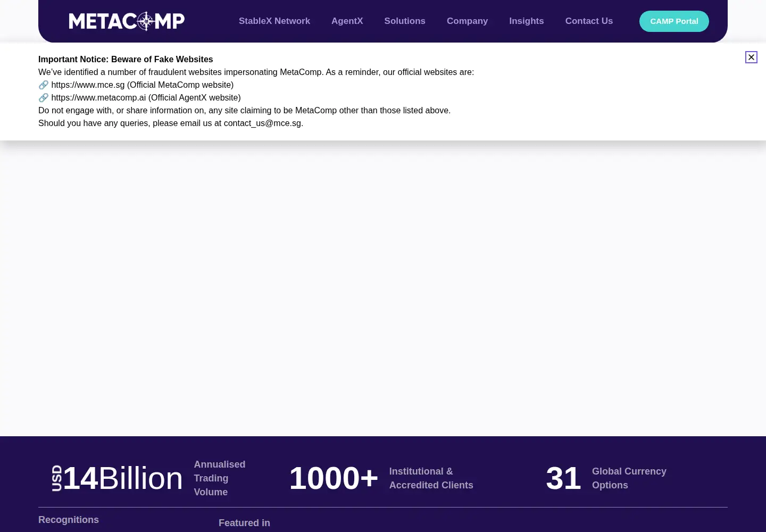766x532 pixels.
Task: Click the link emoji beside the mce.sg URL
Action: [44, 85]
